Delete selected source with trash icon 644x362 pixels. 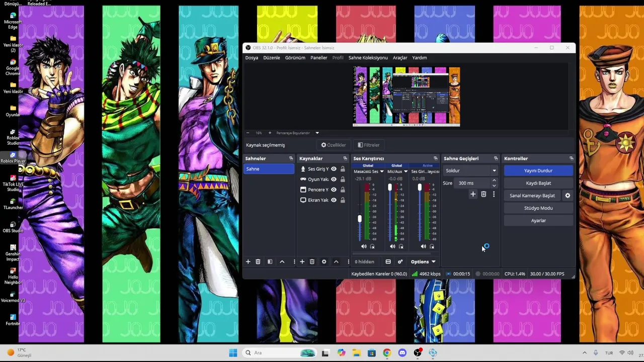tap(312, 261)
